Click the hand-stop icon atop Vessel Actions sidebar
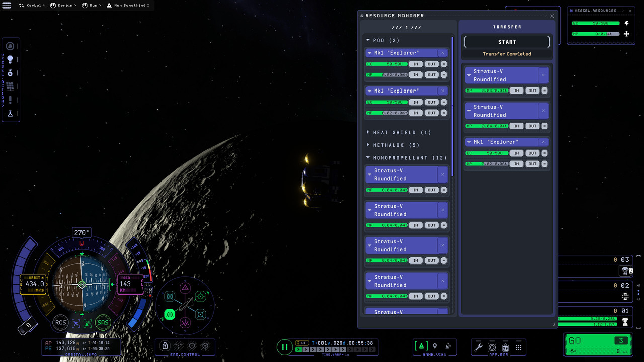 11,46
